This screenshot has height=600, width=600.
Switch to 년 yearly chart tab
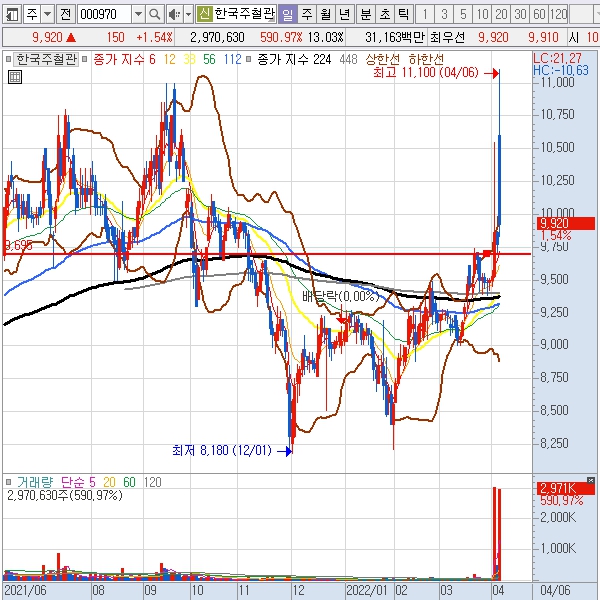tap(345, 15)
